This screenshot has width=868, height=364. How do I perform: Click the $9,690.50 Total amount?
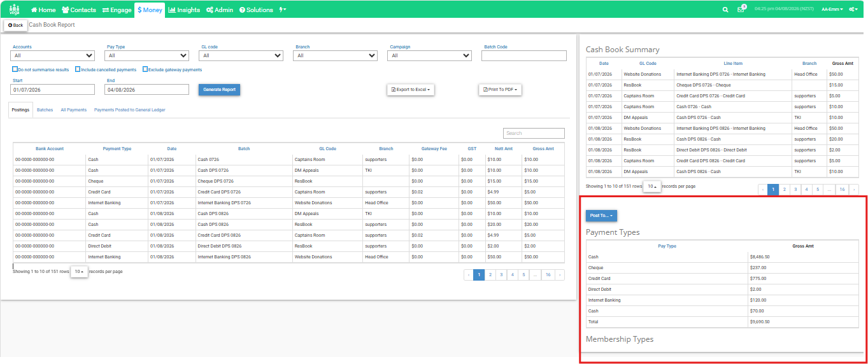click(760, 322)
